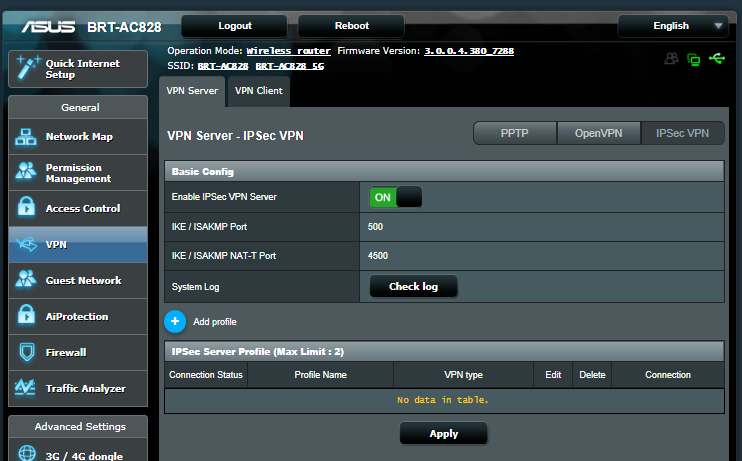Click the Logout button
This screenshot has width=742, height=461.
click(235, 26)
